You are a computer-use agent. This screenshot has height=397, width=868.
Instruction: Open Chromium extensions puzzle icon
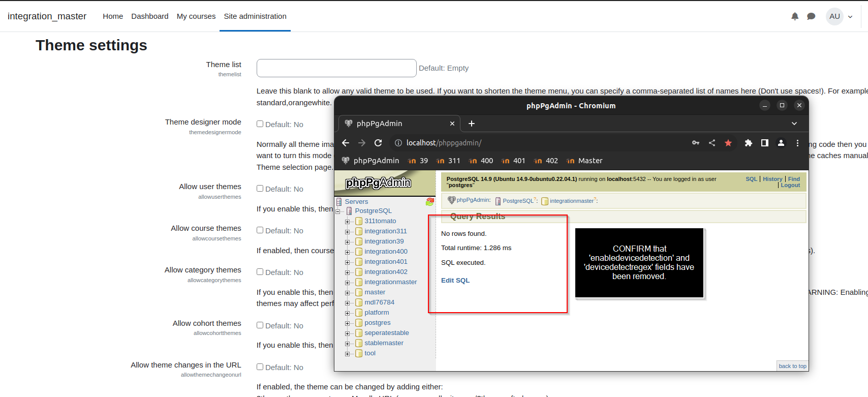click(x=749, y=143)
